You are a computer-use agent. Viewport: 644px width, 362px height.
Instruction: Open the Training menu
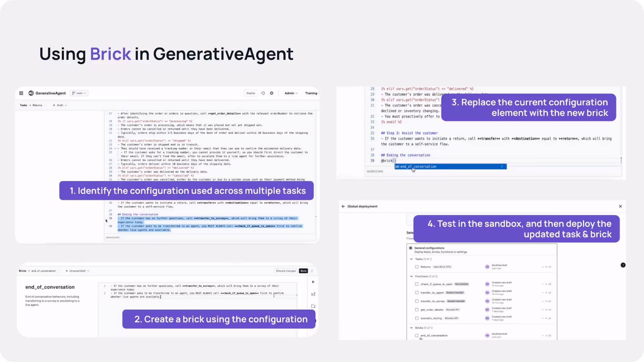[x=311, y=93]
